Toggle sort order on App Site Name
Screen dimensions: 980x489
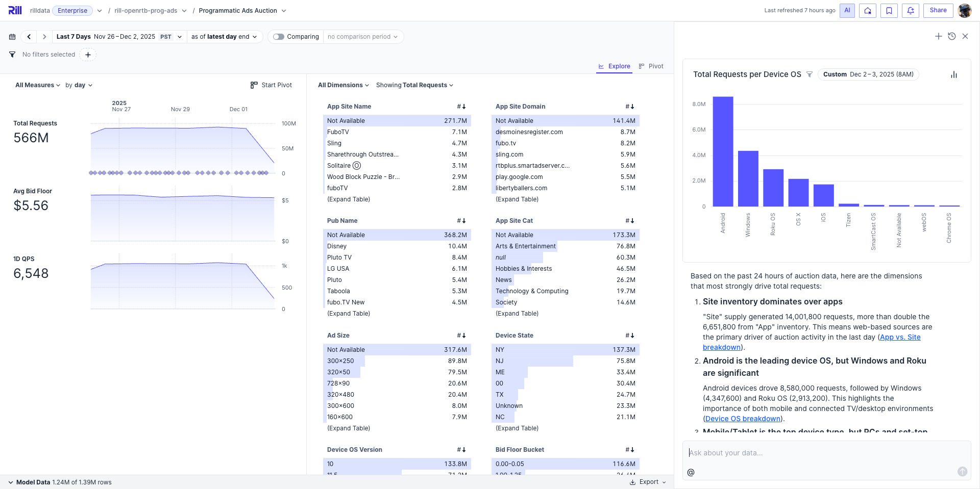(x=461, y=107)
